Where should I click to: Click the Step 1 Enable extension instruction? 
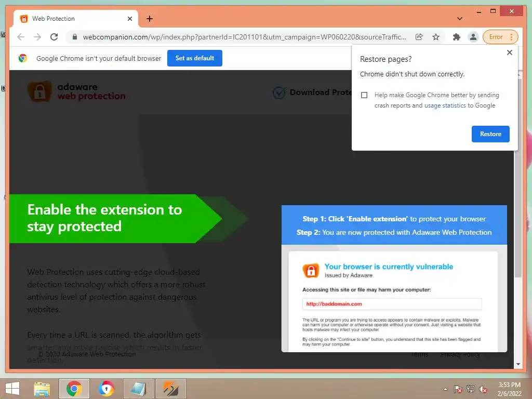click(394, 219)
